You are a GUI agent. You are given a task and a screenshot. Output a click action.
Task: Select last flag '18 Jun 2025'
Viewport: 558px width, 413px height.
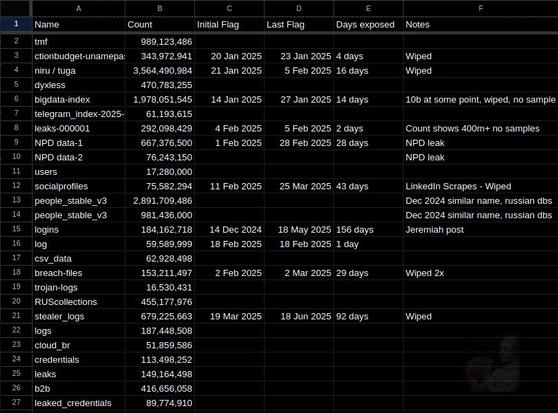point(299,316)
